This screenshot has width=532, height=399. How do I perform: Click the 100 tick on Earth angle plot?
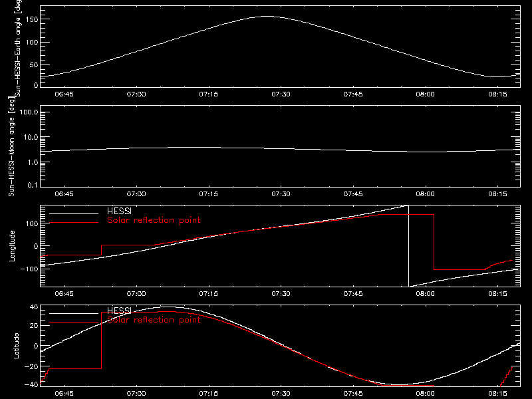tap(31, 43)
